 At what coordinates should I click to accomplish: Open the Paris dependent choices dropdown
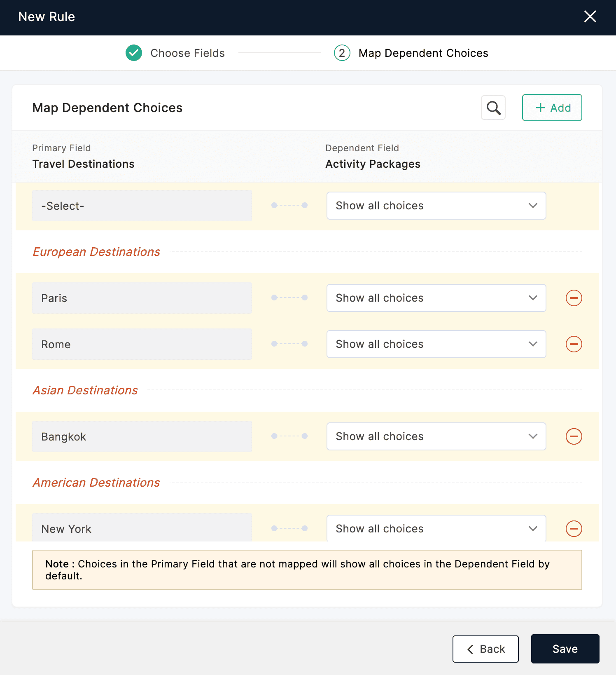436,298
